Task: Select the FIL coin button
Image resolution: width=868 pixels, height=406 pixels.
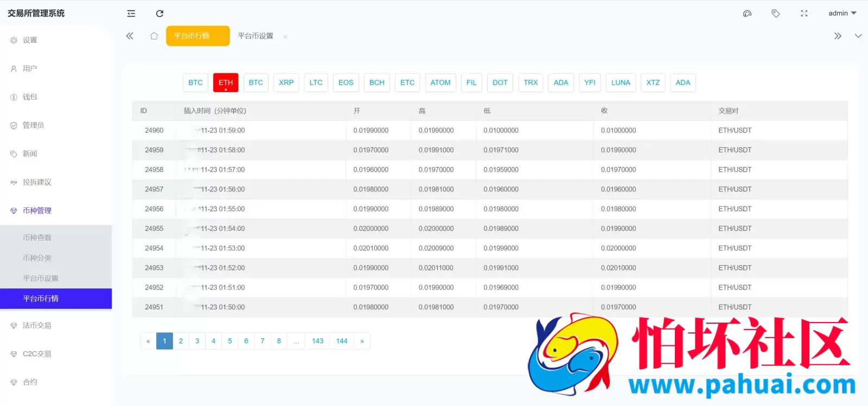Action: pyautogui.click(x=471, y=82)
